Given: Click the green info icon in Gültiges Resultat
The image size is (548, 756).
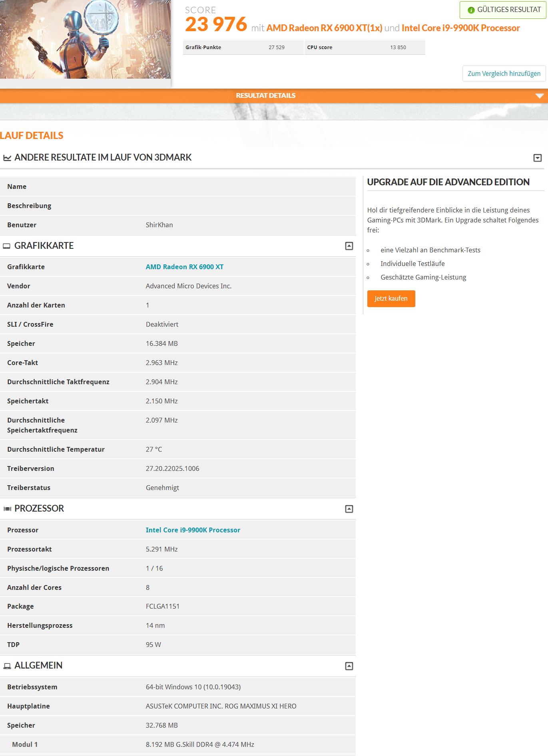Looking at the screenshot, I should (x=471, y=10).
